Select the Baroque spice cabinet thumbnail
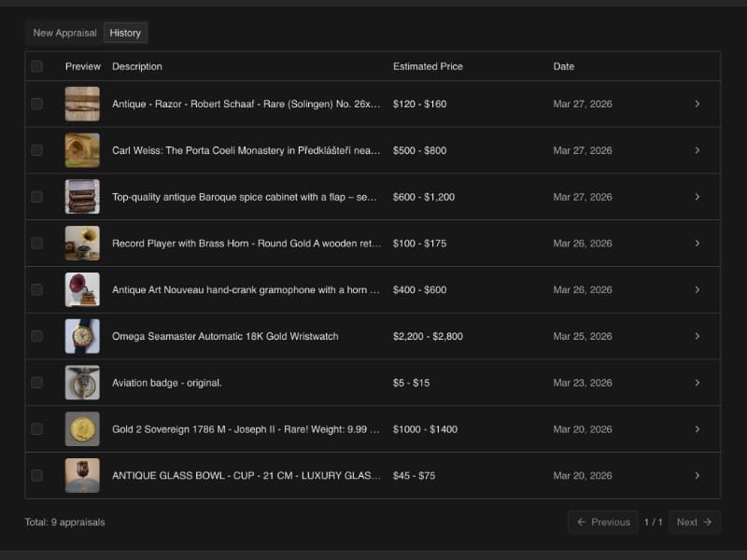Viewport: 747px width, 560px height. click(82, 197)
